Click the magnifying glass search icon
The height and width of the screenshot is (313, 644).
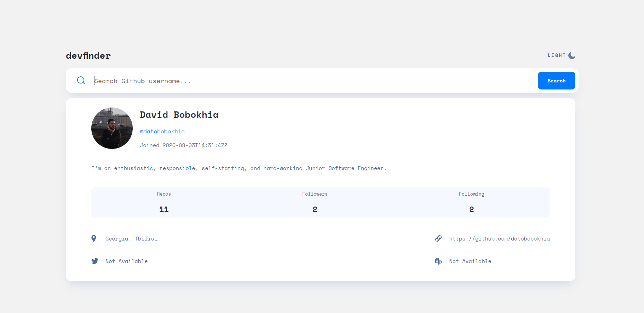(x=81, y=81)
